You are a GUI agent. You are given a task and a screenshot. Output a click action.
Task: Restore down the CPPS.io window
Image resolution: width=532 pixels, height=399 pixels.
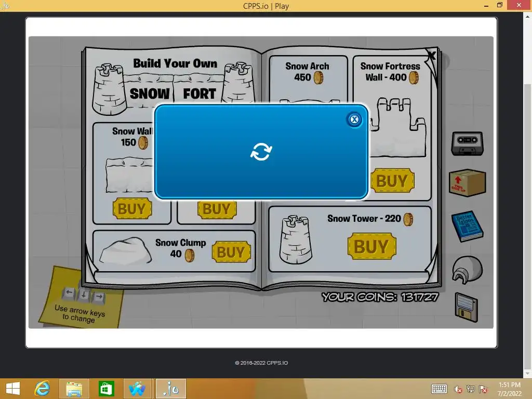click(x=499, y=5)
